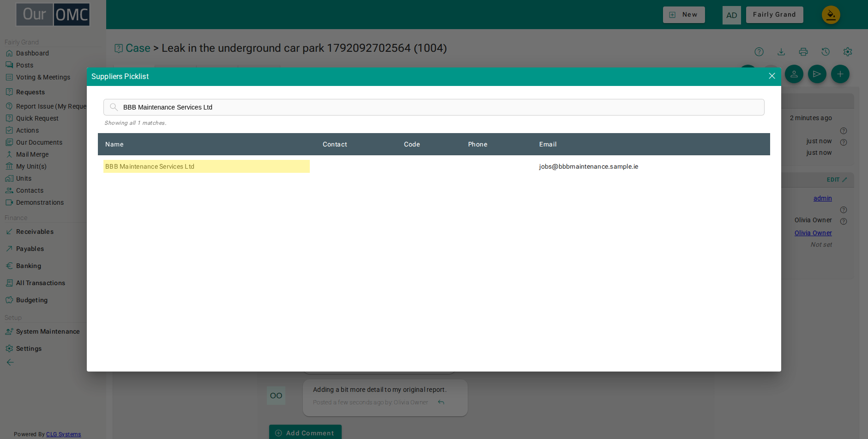This screenshot has width=868, height=439.
Task: Open Units sidebar item
Action: (x=24, y=178)
